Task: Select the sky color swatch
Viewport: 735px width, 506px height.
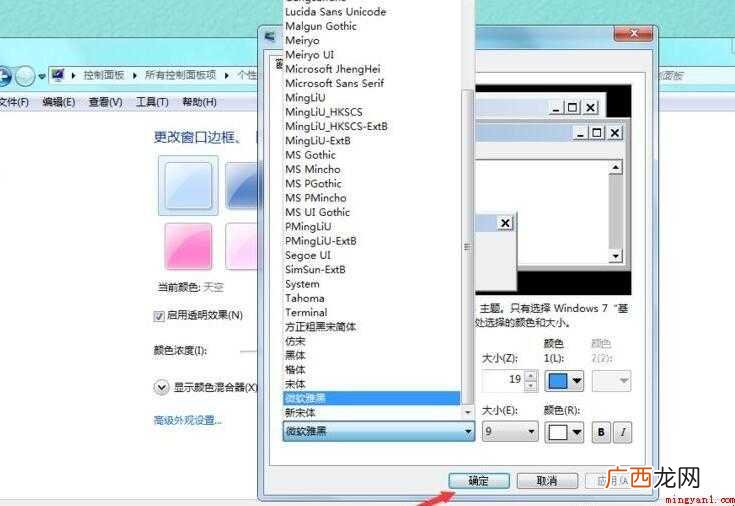Action: click(x=188, y=185)
